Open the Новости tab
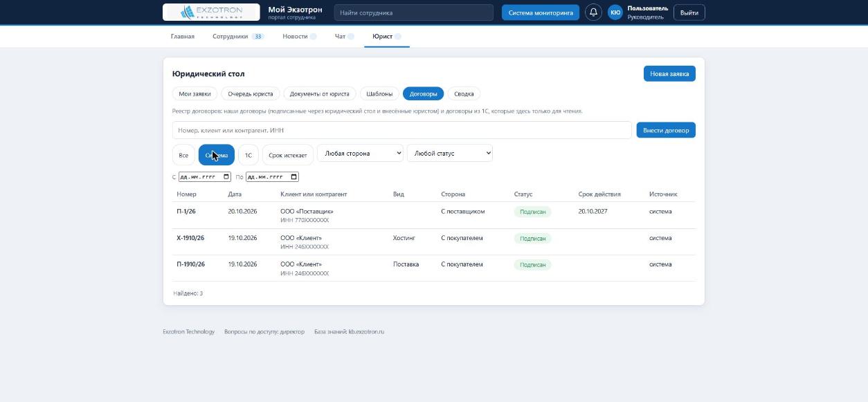The height and width of the screenshot is (402, 868). tap(299, 36)
